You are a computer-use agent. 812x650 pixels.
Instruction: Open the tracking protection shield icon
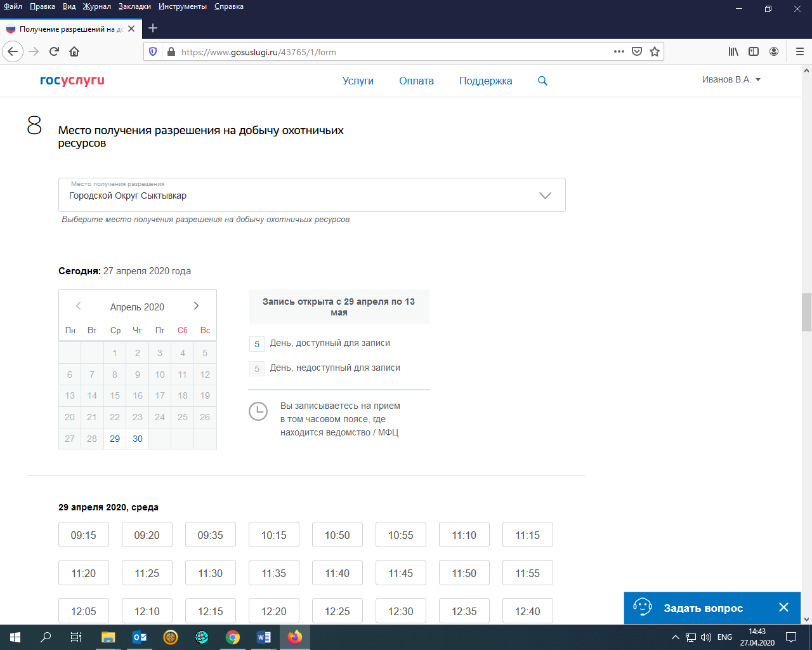tap(153, 51)
